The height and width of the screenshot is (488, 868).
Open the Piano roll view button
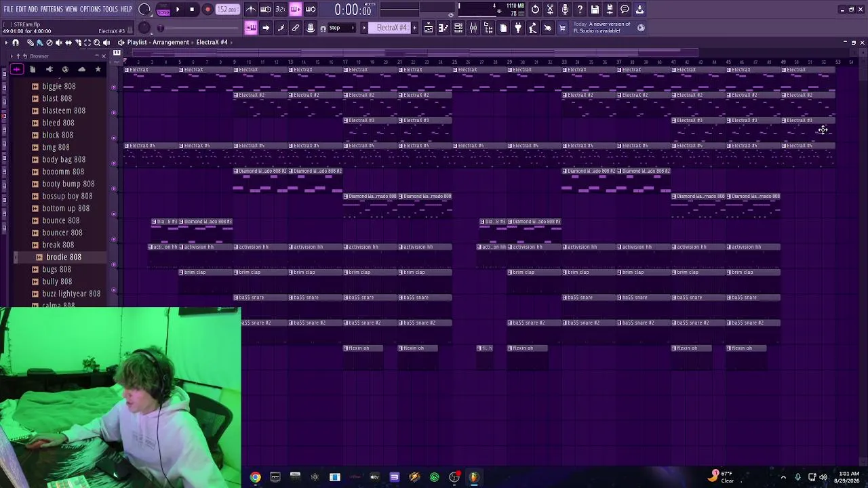point(443,28)
